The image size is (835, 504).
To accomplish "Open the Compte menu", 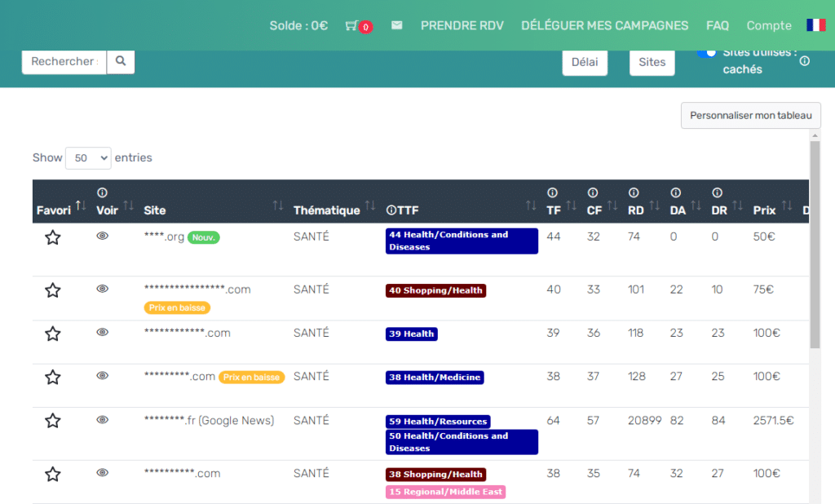I will pos(769,25).
